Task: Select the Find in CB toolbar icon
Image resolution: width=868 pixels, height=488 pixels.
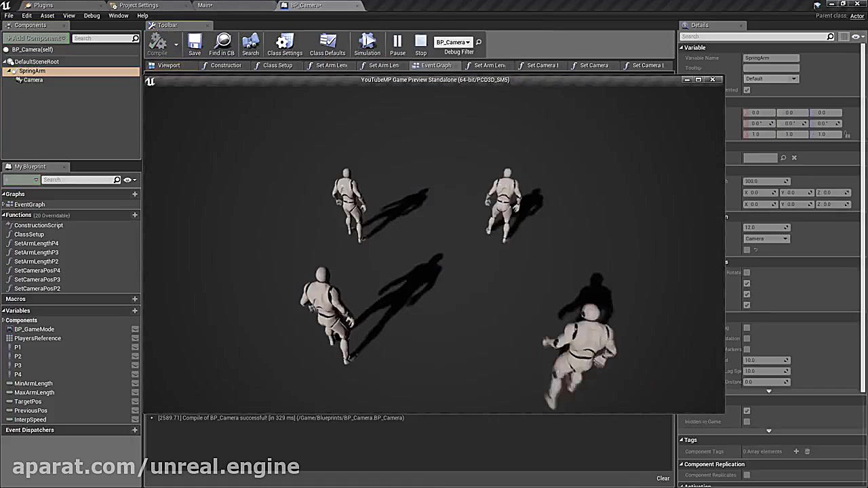Action: (x=222, y=42)
